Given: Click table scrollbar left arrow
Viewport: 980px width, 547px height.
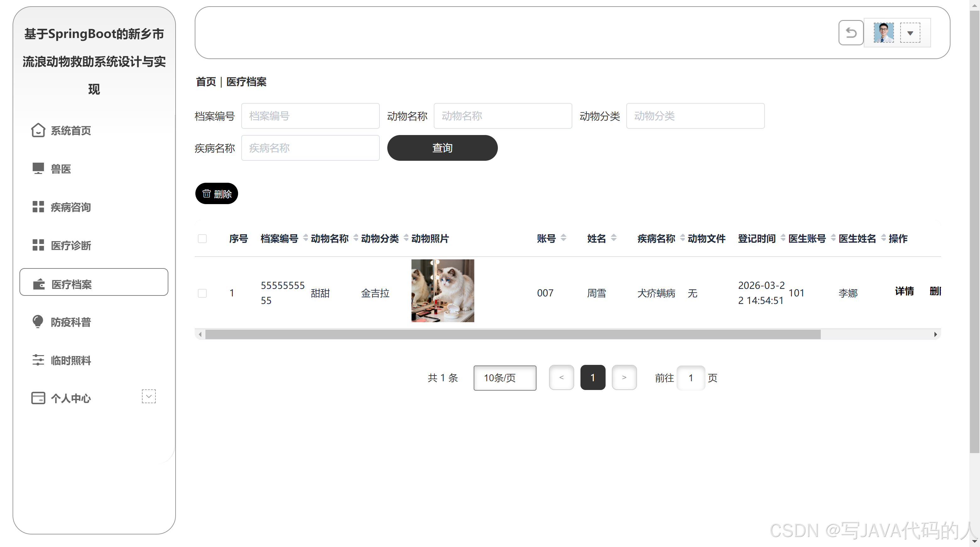Looking at the screenshot, I should (x=200, y=334).
